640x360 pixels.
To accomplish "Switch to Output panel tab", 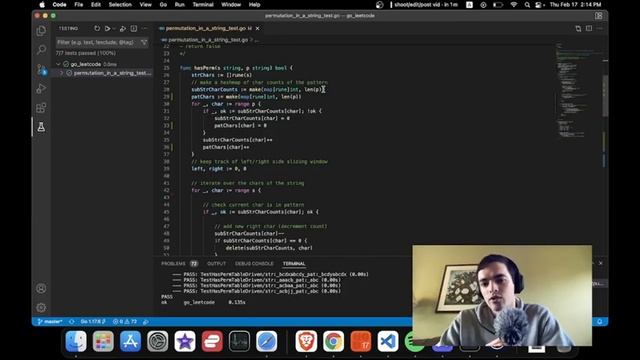I will pyautogui.click(x=216, y=264).
